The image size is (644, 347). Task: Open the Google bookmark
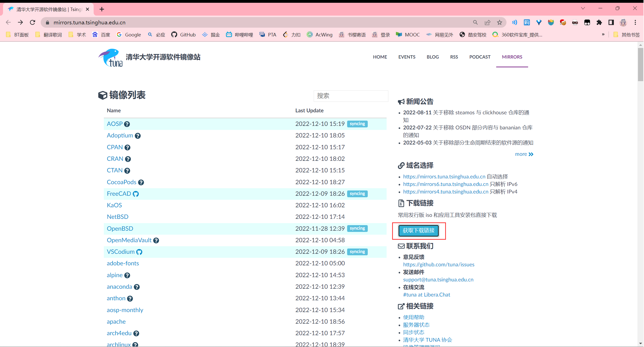point(129,35)
